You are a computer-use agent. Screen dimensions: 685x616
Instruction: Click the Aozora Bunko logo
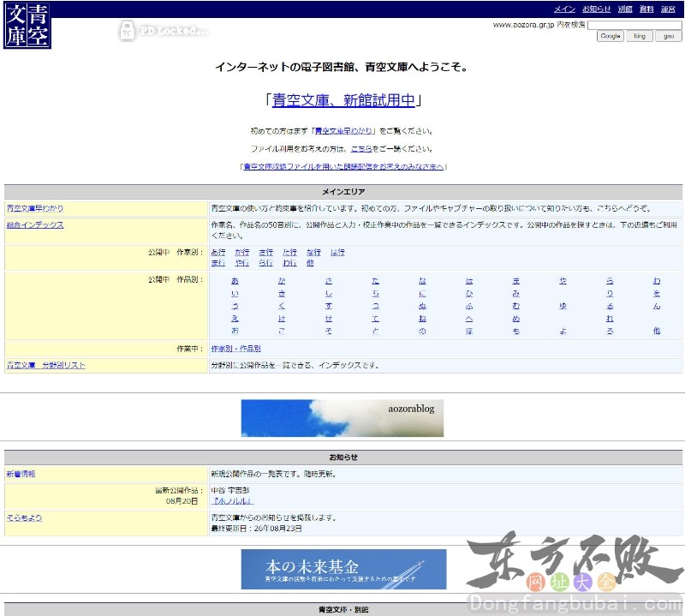click(27, 25)
